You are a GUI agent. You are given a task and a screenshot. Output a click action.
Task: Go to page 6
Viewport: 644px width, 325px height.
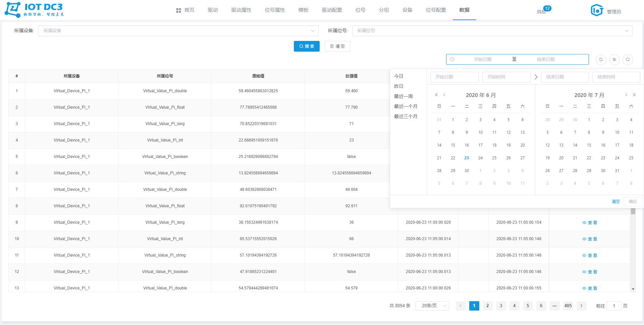point(541,306)
